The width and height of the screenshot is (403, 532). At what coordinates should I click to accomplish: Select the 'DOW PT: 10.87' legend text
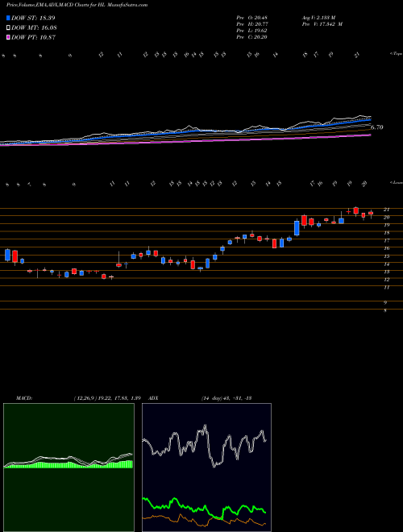33,37
